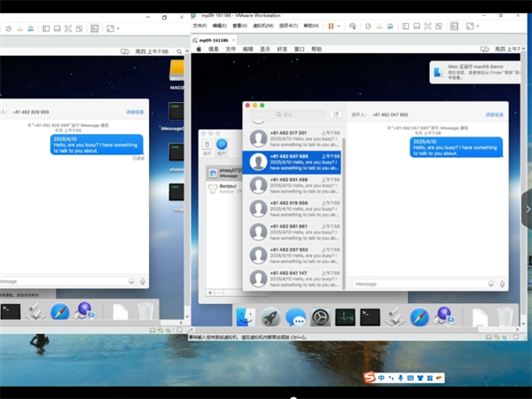The image size is (532, 399).
Task: Click the add account plus button
Action: (x=210, y=292)
